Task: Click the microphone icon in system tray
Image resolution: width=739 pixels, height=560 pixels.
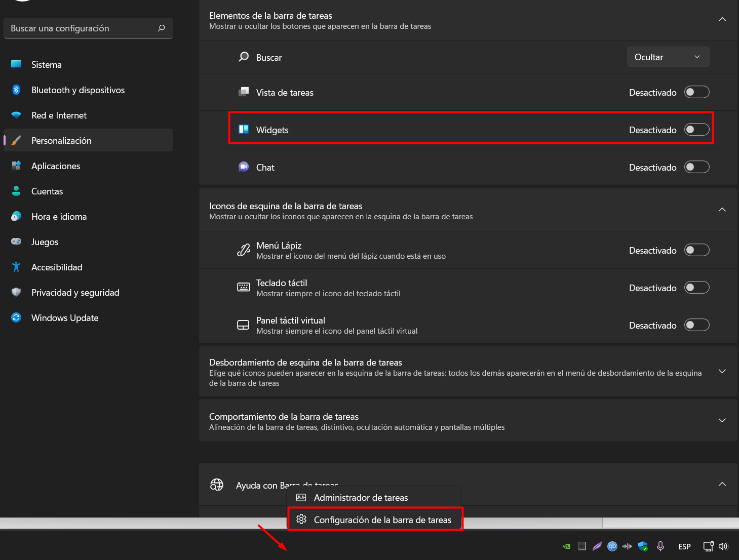Action: point(660,546)
